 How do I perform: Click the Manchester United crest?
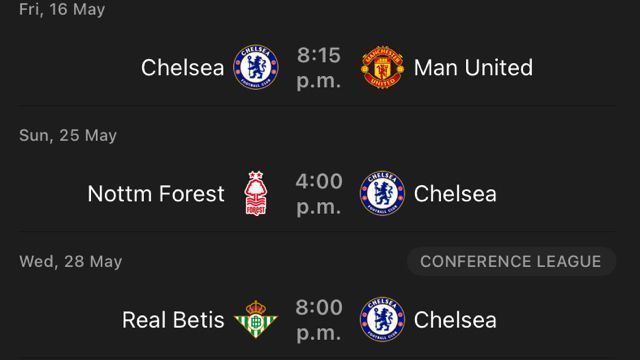(382, 67)
